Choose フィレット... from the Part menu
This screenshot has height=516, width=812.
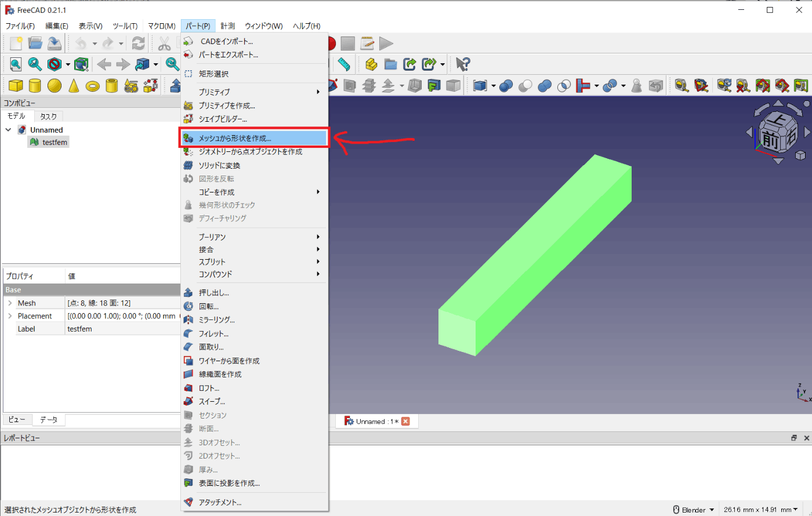(x=255, y=333)
